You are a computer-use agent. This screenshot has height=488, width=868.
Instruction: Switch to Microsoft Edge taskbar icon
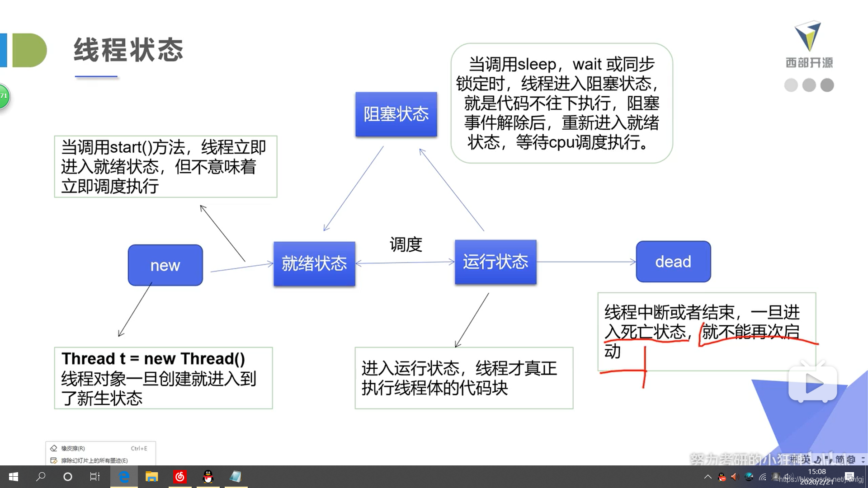123,477
